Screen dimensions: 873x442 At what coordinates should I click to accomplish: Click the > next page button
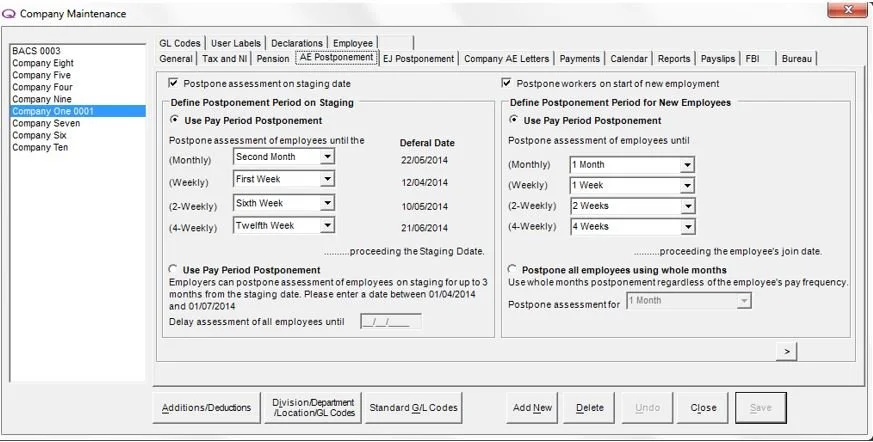786,352
